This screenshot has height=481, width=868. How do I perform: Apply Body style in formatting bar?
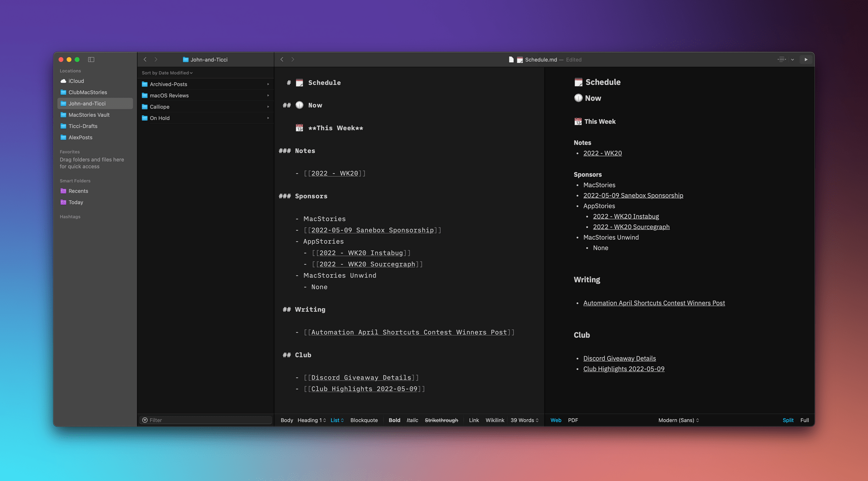(x=287, y=420)
